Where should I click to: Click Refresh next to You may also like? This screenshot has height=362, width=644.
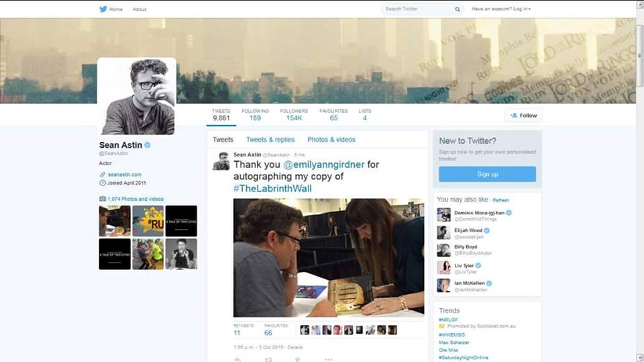pos(500,200)
